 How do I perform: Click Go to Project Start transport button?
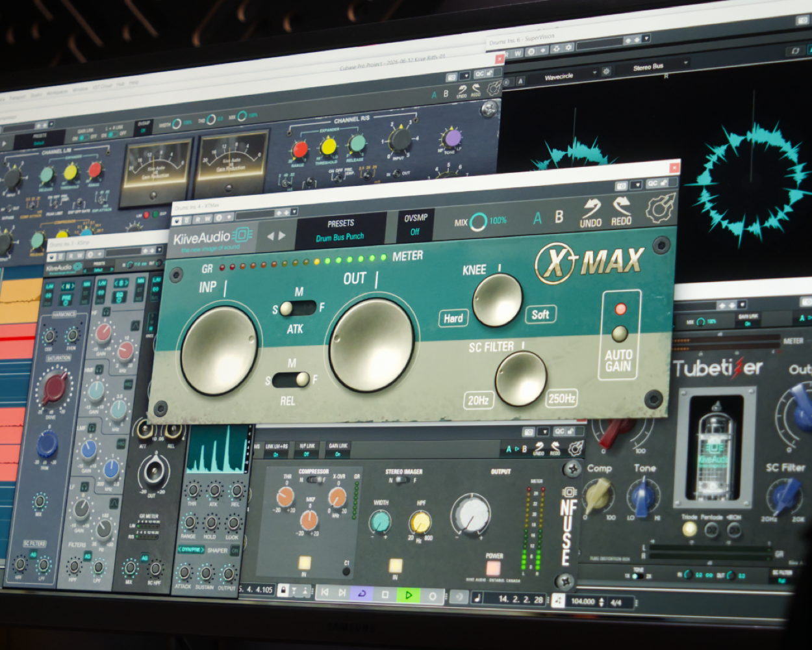pos(324,592)
